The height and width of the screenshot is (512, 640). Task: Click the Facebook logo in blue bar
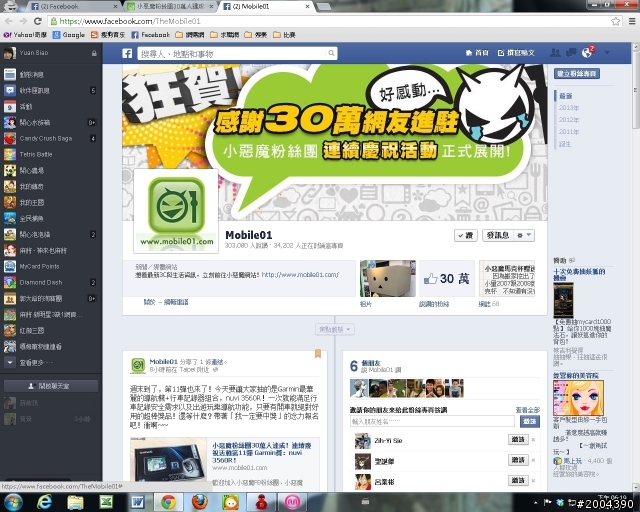[127, 53]
